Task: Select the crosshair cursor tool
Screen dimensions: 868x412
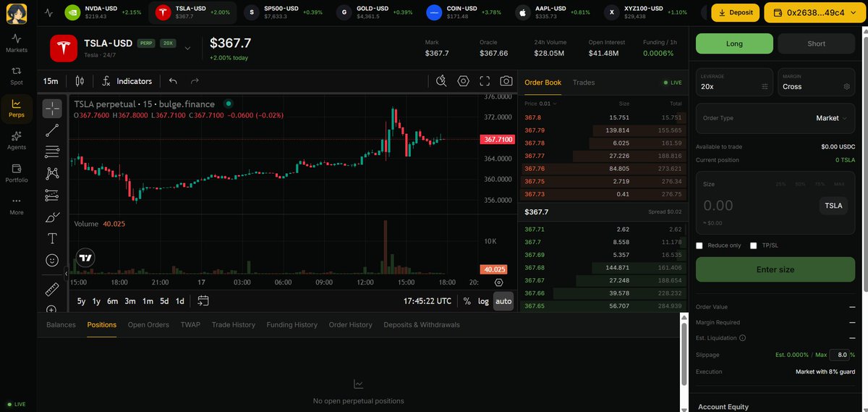Action: coord(52,109)
